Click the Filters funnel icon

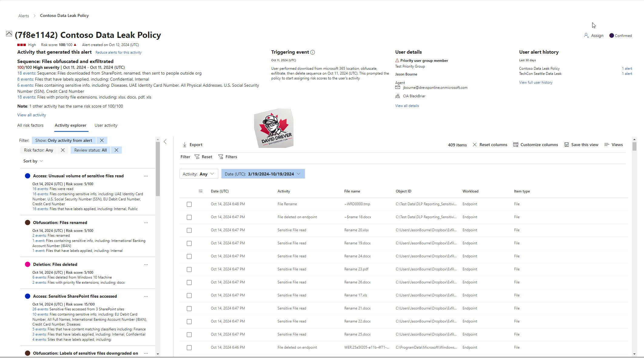pyautogui.click(x=221, y=157)
